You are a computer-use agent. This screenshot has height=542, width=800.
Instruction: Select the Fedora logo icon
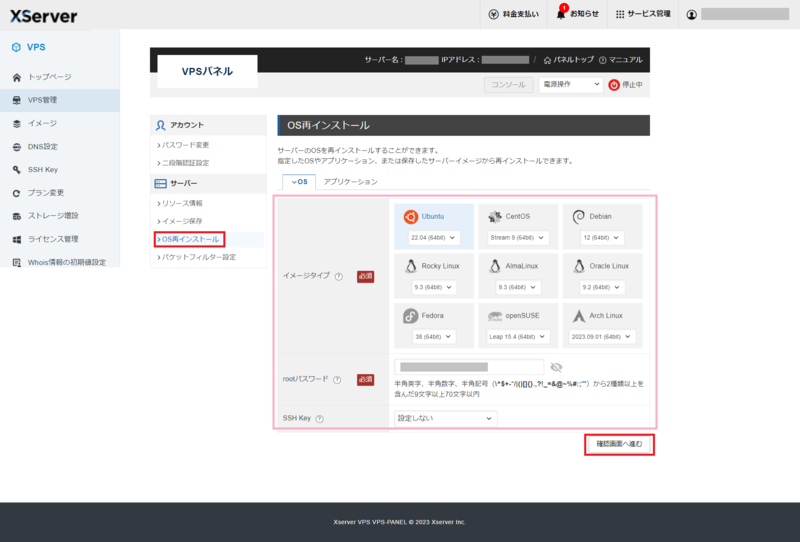410,316
